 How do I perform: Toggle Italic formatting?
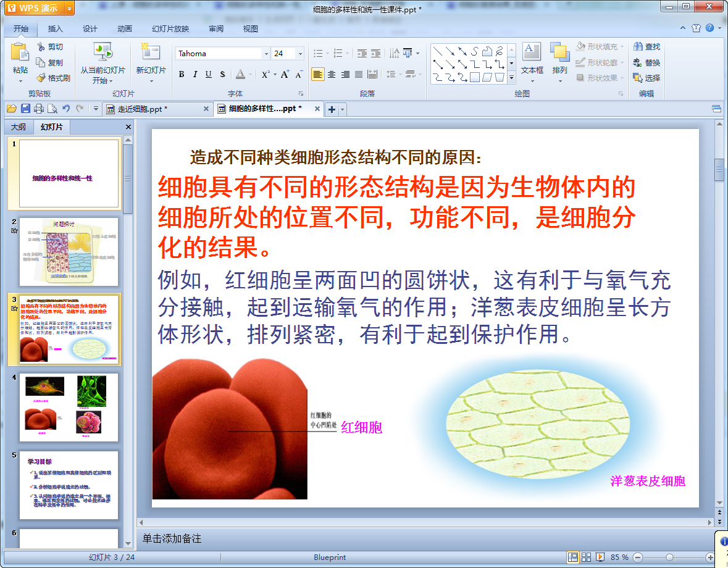pyautogui.click(x=195, y=74)
